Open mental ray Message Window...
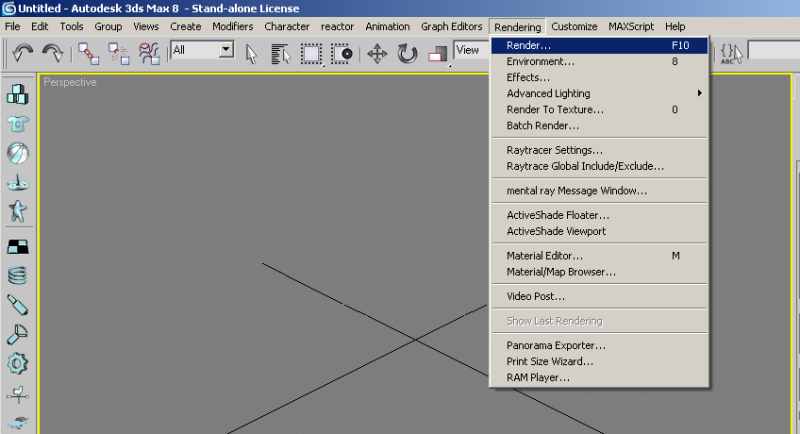This screenshot has width=800, height=434. point(599,191)
